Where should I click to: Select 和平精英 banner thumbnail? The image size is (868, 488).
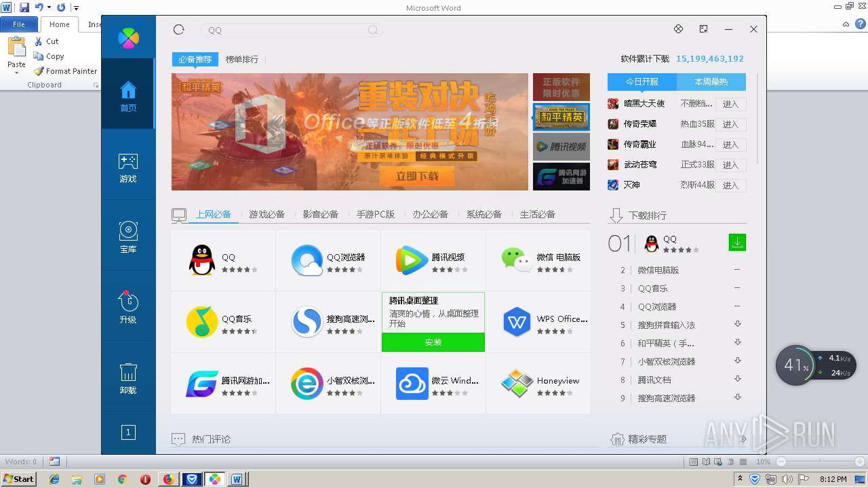(x=561, y=117)
